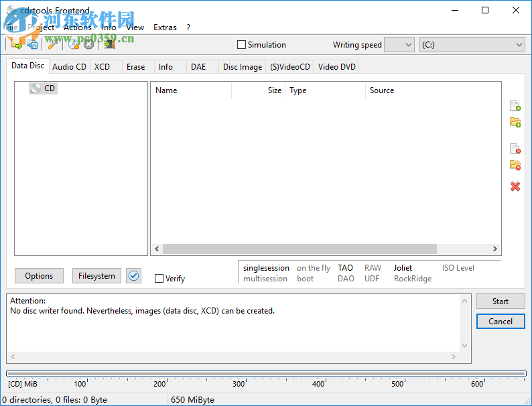Open the File menu
Image resolution: width=532 pixels, height=406 pixels.
tap(12, 27)
